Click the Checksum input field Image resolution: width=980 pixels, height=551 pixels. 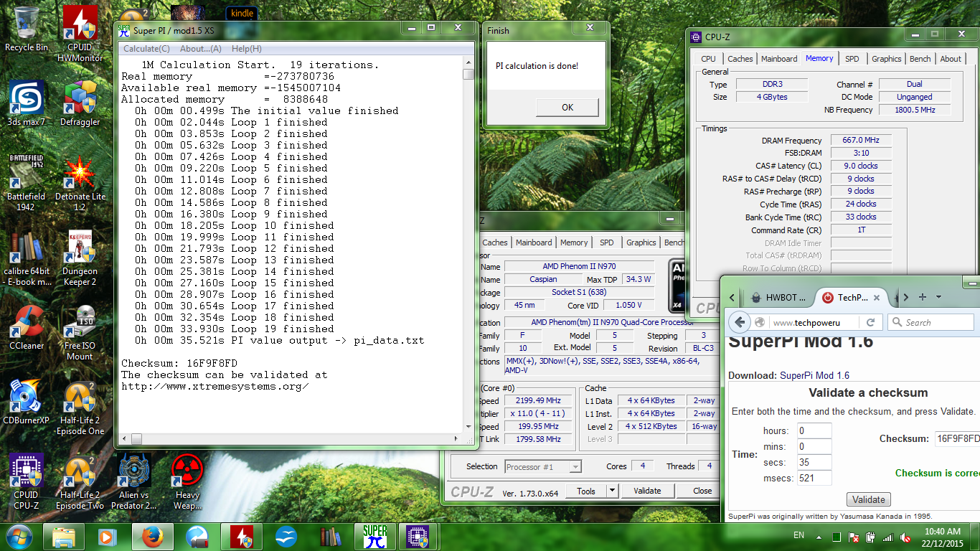click(957, 438)
